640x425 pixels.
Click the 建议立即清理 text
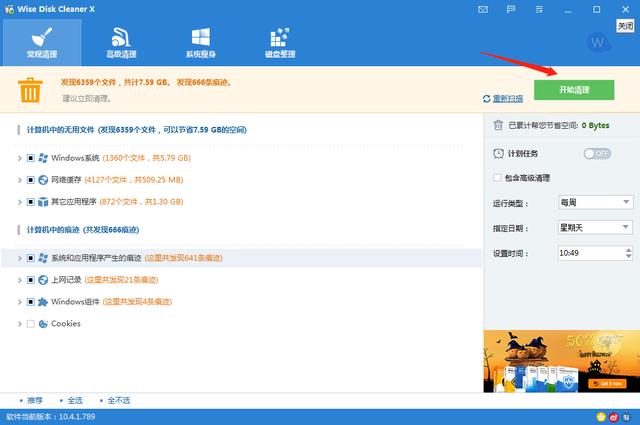pyautogui.click(x=87, y=98)
